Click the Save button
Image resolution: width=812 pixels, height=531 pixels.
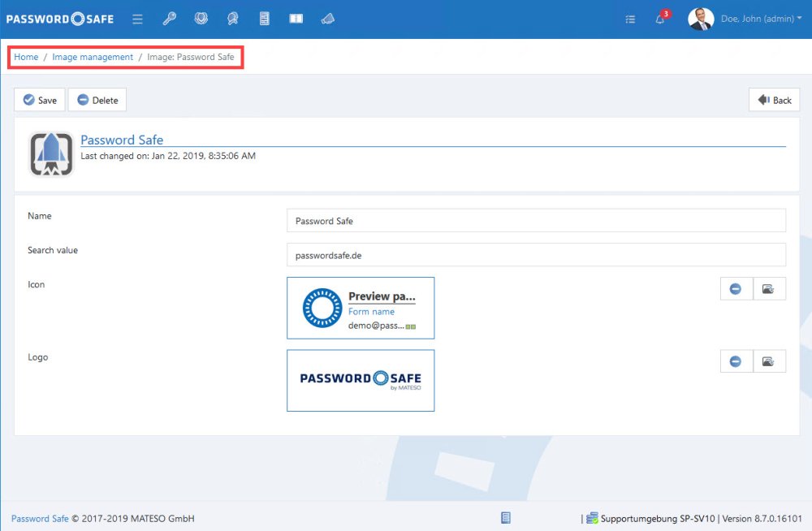40,100
